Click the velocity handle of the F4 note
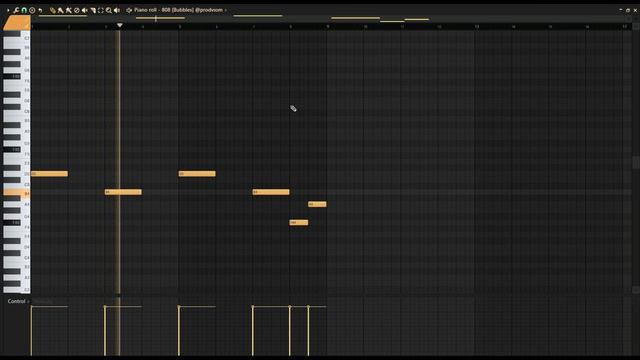 click(x=290, y=307)
